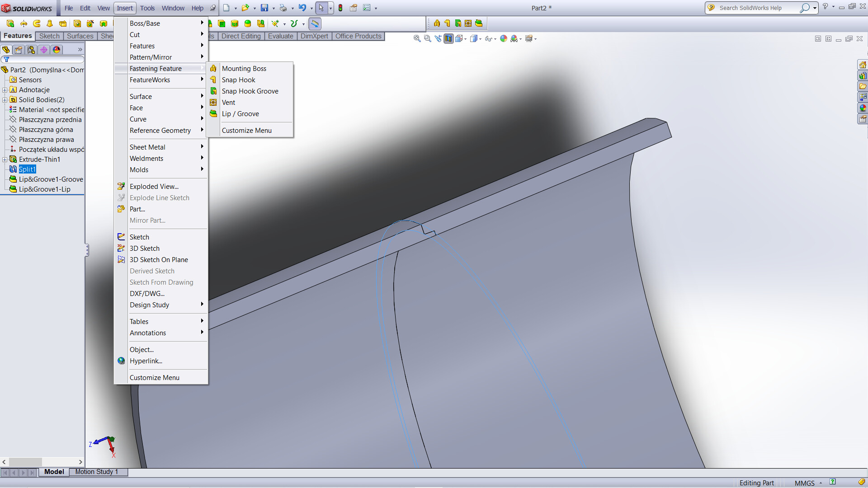Expand the Extrude-Thin1 feature node
This screenshot has height=488, width=868.
5,160
